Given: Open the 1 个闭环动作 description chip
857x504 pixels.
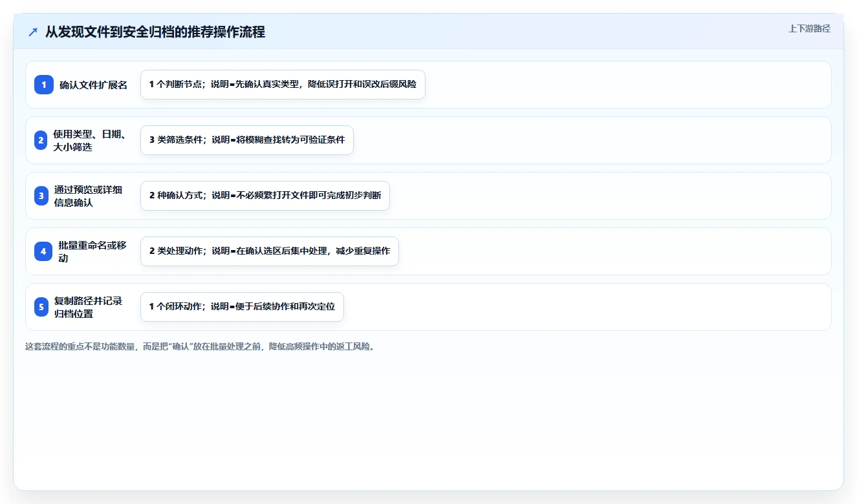Looking at the screenshot, I should (x=242, y=307).
